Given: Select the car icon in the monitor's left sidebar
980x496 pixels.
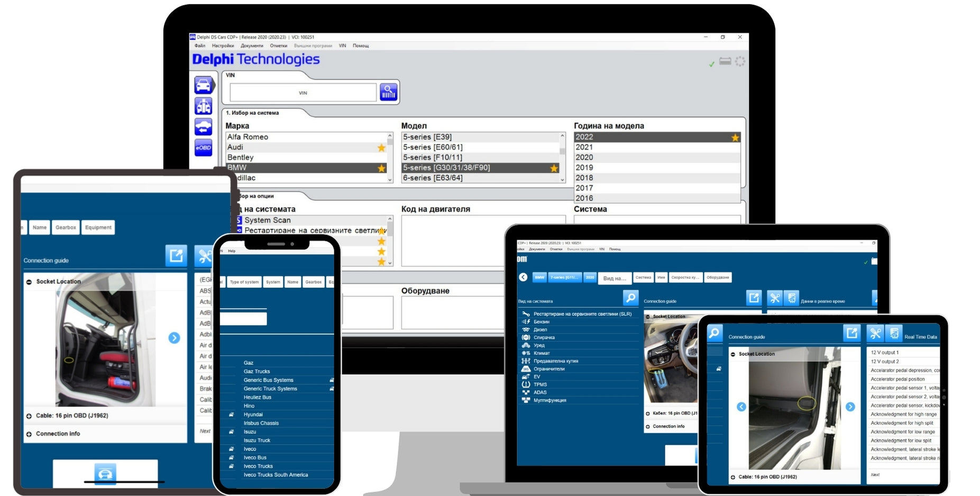Looking at the screenshot, I should [204, 85].
